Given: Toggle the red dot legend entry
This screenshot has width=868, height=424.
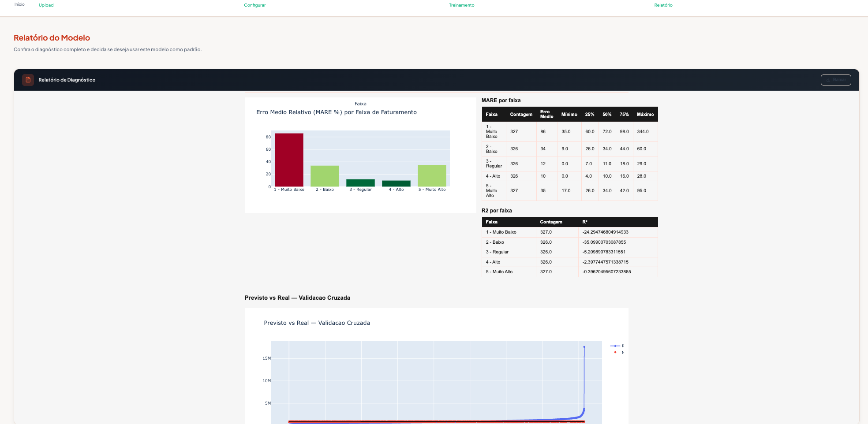Looking at the screenshot, I should point(617,352).
